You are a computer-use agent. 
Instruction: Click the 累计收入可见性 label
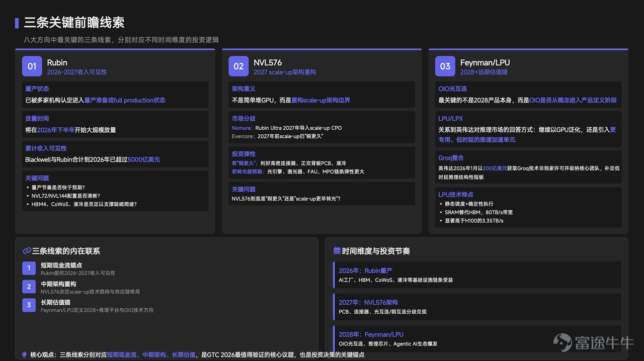pos(46,148)
